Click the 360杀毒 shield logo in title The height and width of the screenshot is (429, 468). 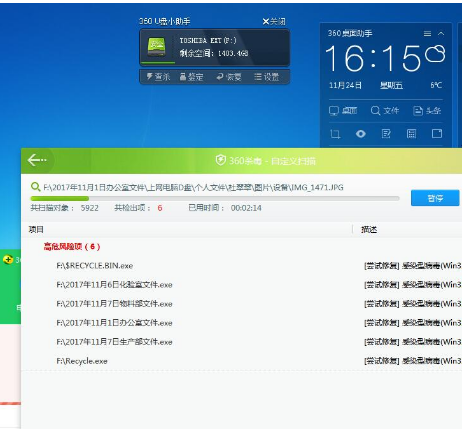(x=220, y=160)
